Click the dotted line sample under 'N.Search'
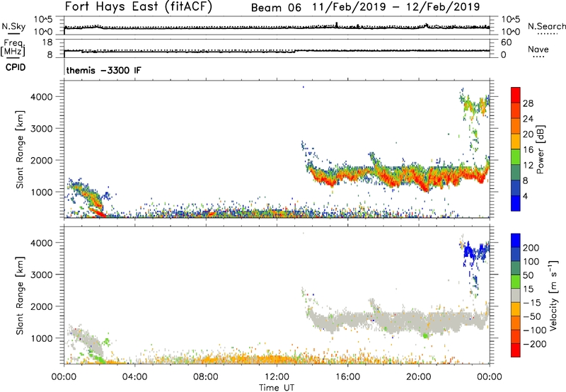 coord(547,33)
